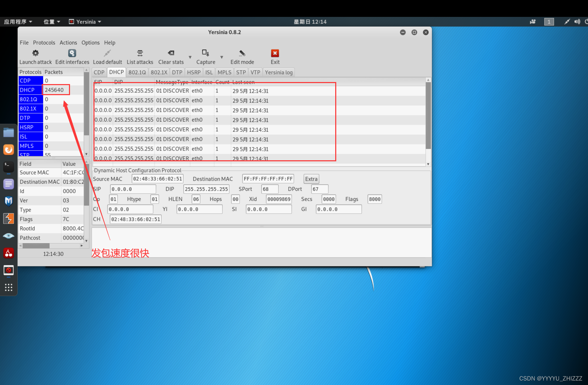The image size is (588, 385).
Task: Switch to the HSRP tab
Action: point(194,72)
